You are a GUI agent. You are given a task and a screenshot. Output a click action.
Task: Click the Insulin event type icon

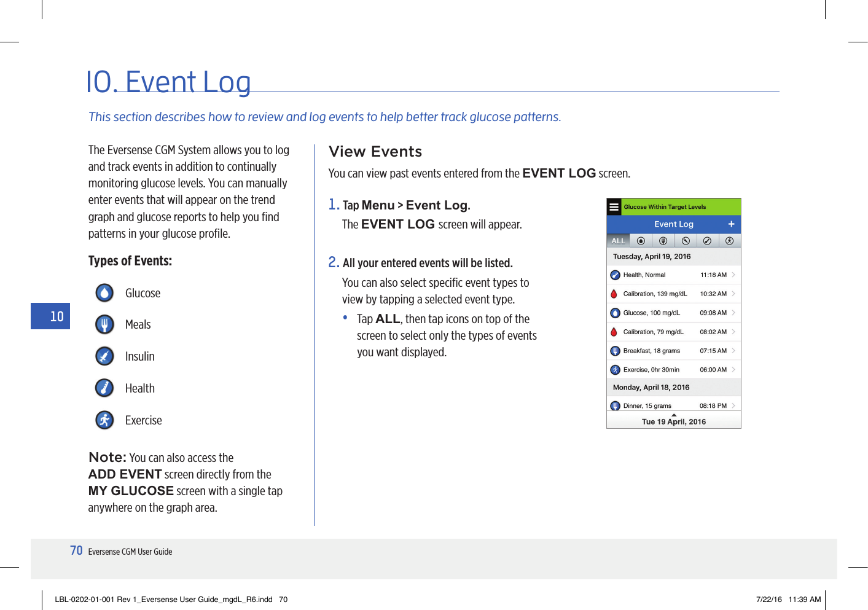pos(105,356)
